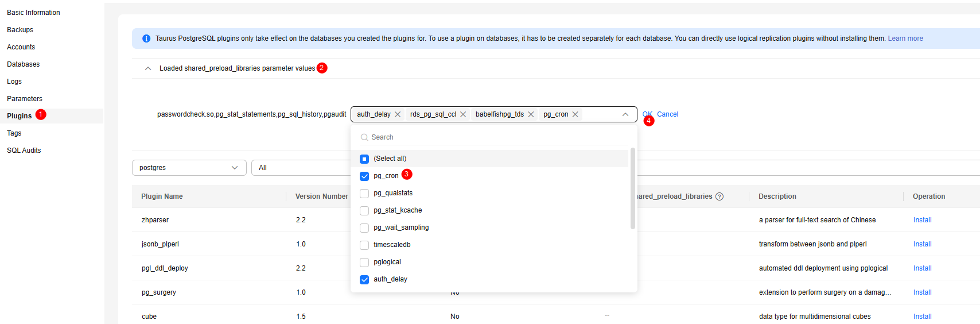Open the Parameters menu item
Viewport: 980px width, 324px height.
coord(25,99)
